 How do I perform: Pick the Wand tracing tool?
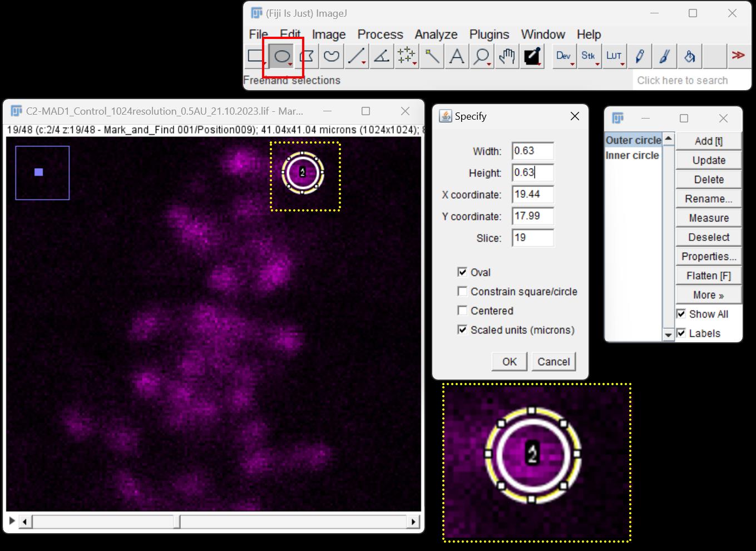(432, 56)
